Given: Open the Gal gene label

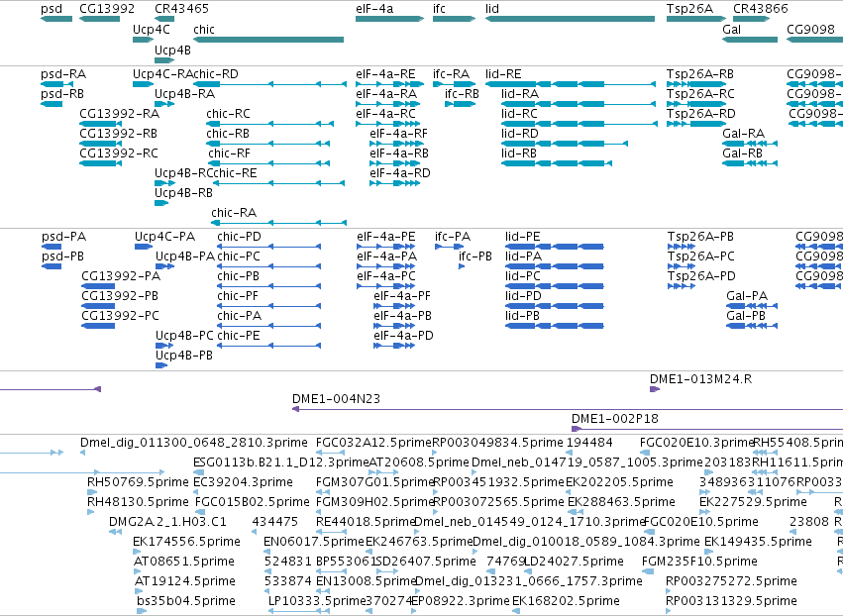Looking at the screenshot, I should [732, 29].
